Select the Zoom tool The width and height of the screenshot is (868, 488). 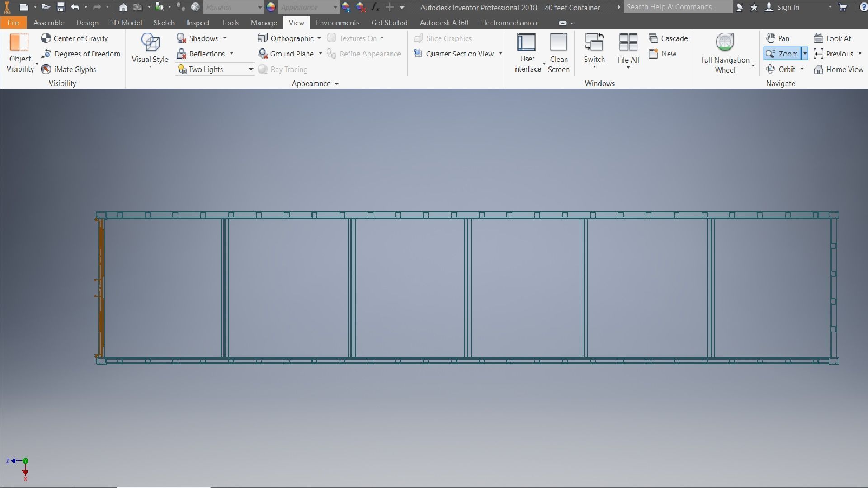[782, 54]
